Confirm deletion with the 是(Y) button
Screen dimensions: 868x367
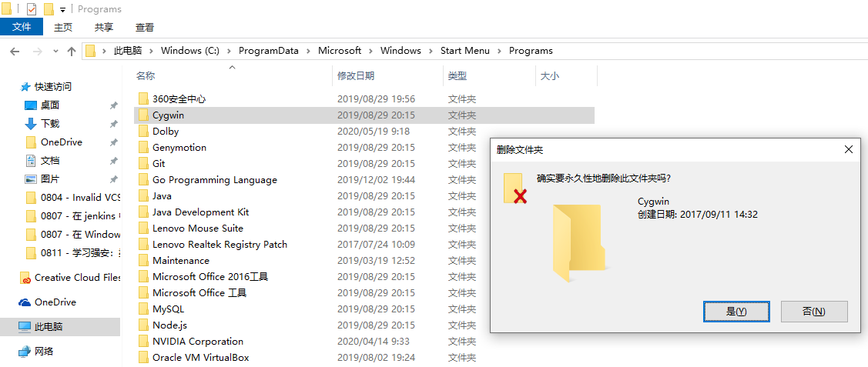pos(736,312)
